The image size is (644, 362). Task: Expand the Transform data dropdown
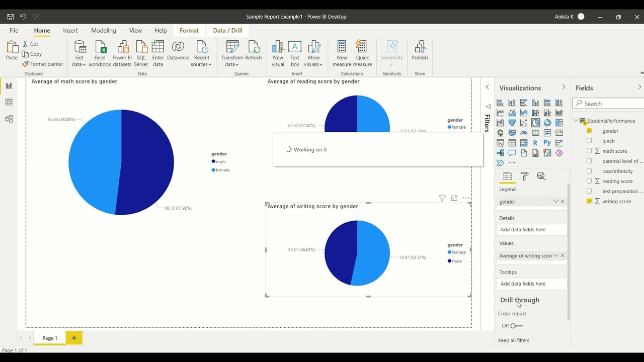[x=232, y=61]
